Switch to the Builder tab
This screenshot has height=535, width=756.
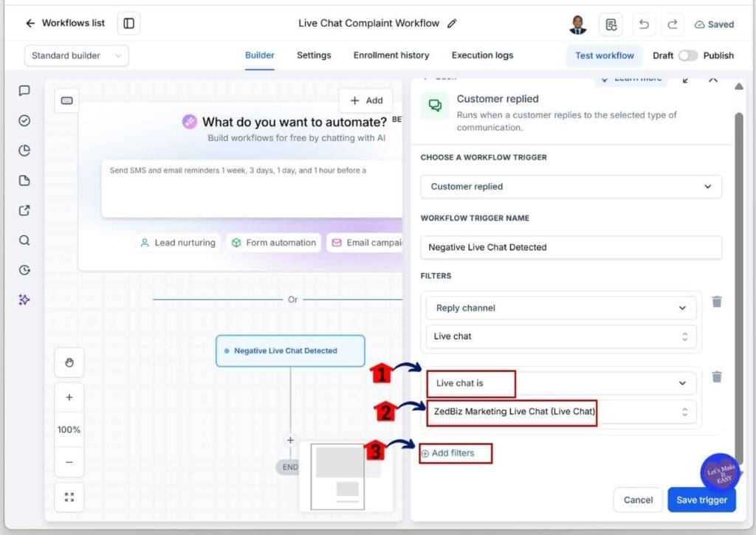tap(259, 55)
